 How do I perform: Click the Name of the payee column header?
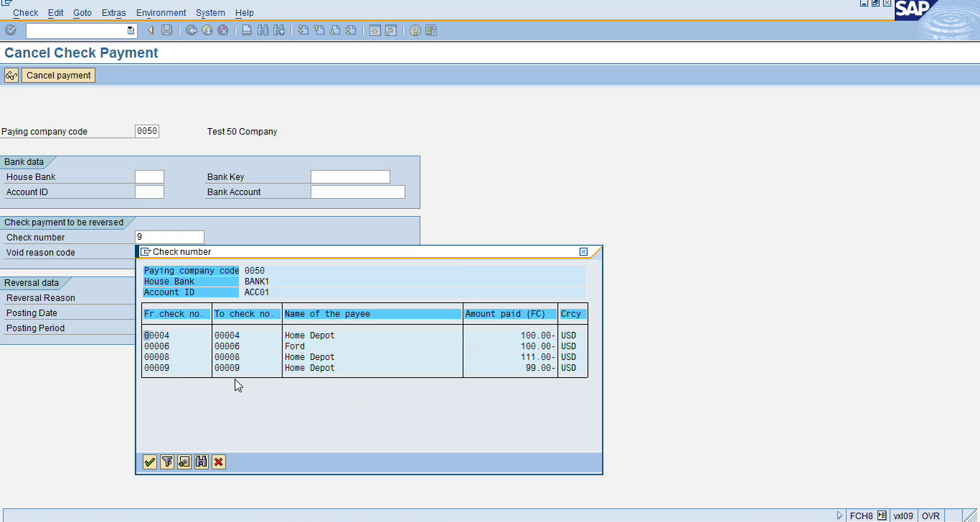point(373,314)
